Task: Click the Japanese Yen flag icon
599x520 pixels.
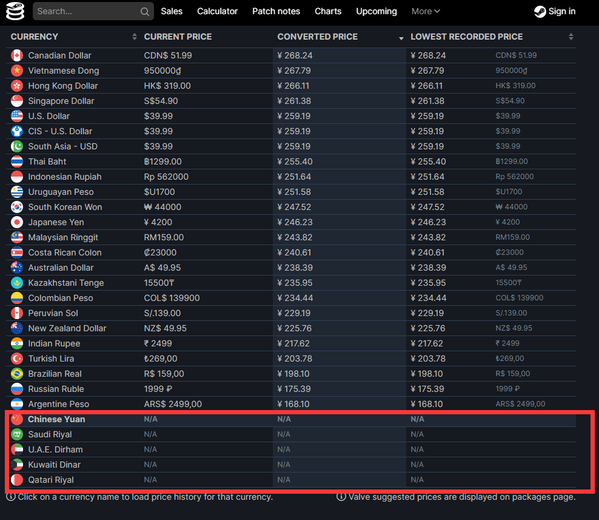Action: click(x=17, y=222)
